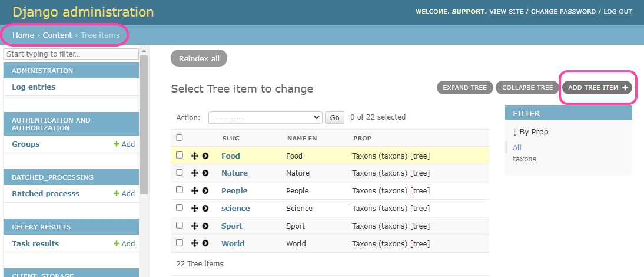Click the move handle icon for science row
The height and width of the screenshot is (277, 644).
coord(195,209)
